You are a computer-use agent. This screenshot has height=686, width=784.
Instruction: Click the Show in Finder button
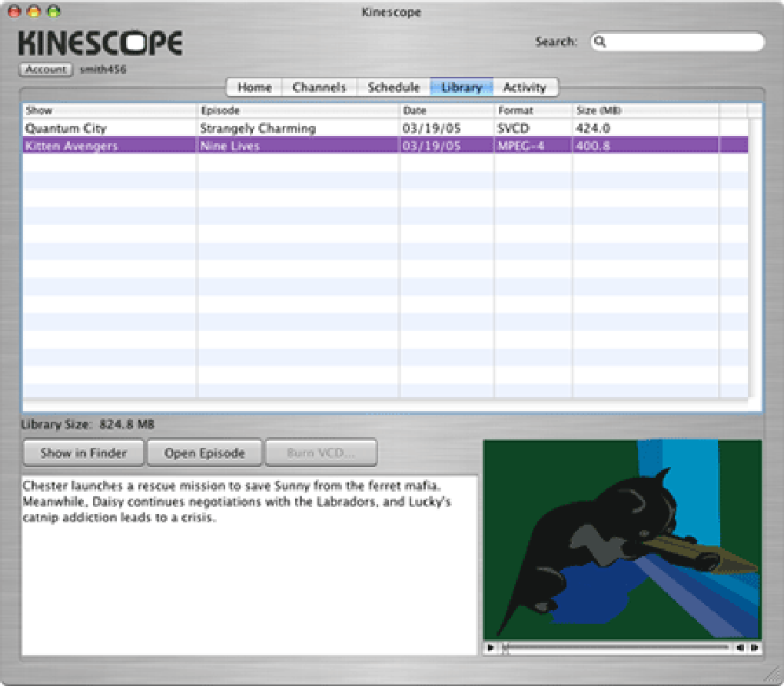click(82, 452)
